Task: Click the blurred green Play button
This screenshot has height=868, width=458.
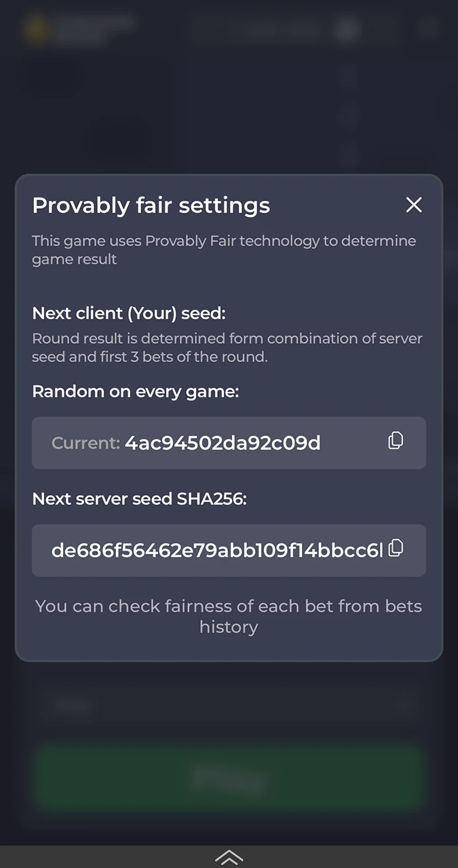Action: tap(229, 777)
